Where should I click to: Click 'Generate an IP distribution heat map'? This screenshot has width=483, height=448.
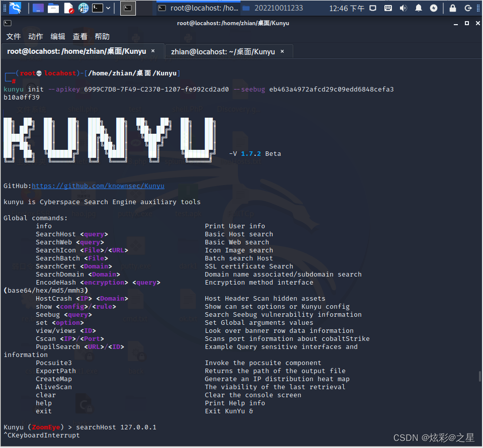click(277, 379)
